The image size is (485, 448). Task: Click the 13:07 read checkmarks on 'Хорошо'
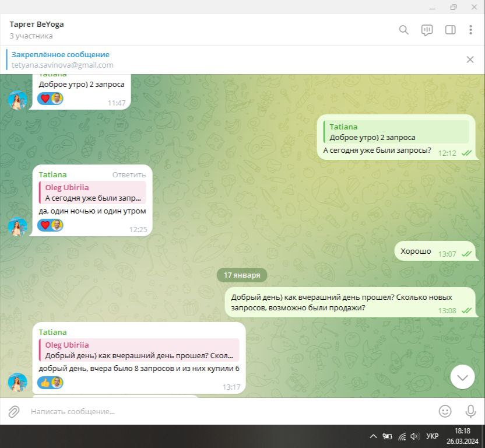point(466,254)
